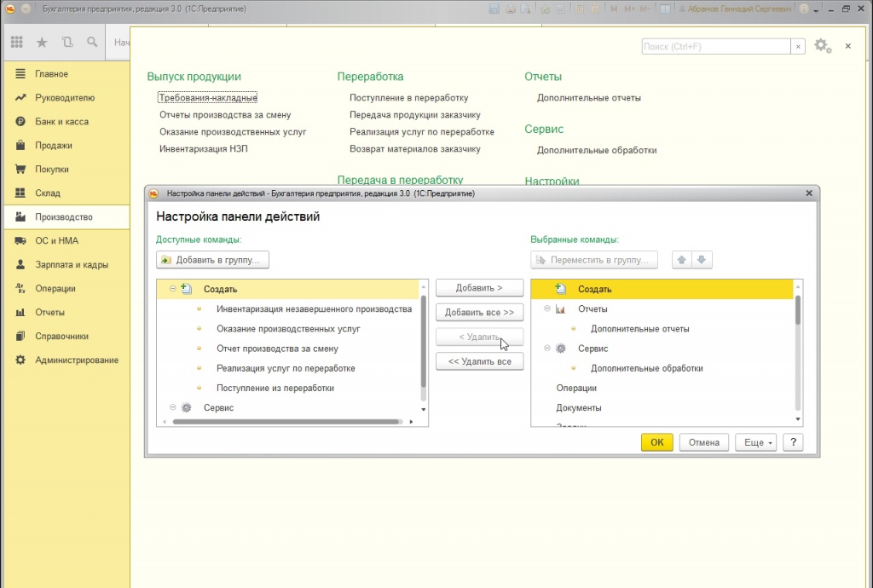Screen dimensions: 873x588
Task: Open the Еще dropdown menu
Action: click(x=755, y=442)
